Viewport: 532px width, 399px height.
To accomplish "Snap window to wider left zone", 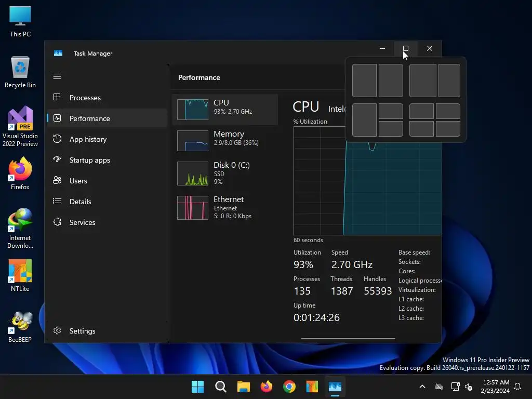I will click(x=423, y=81).
